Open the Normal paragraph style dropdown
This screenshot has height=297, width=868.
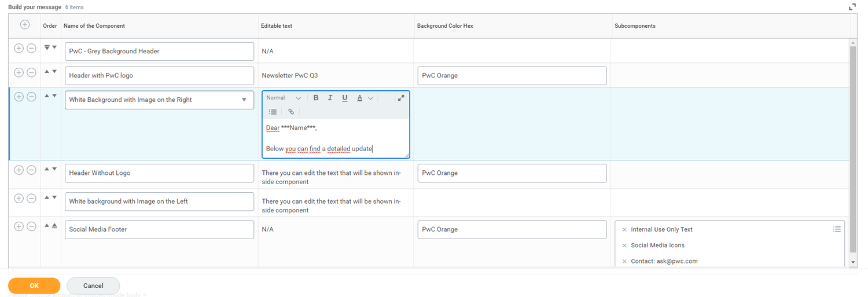point(284,98)
